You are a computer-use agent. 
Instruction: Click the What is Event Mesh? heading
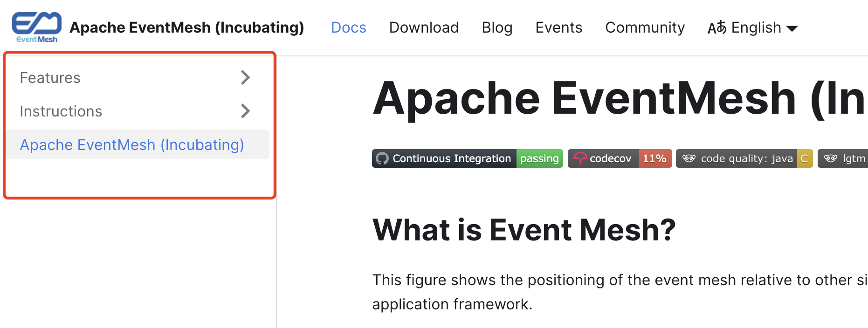[524, 230]
